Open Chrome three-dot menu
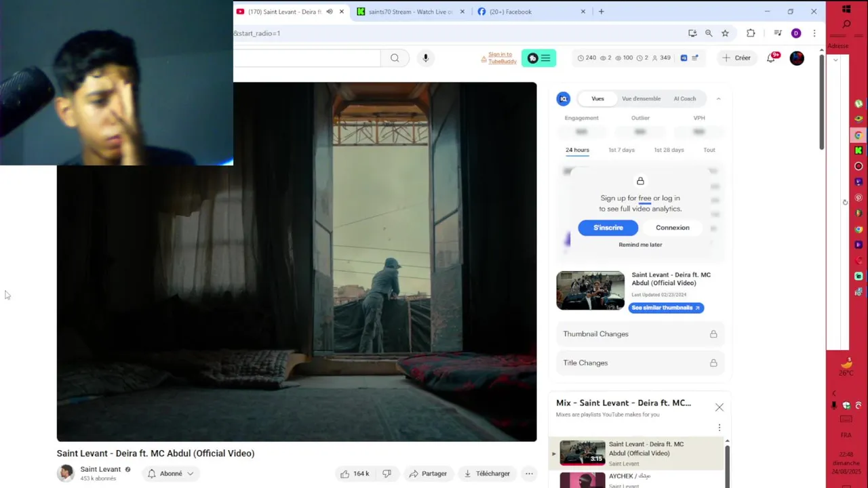The width and height of the screenshot is (868, 488). pyautogui.click(x=814, y=33)
